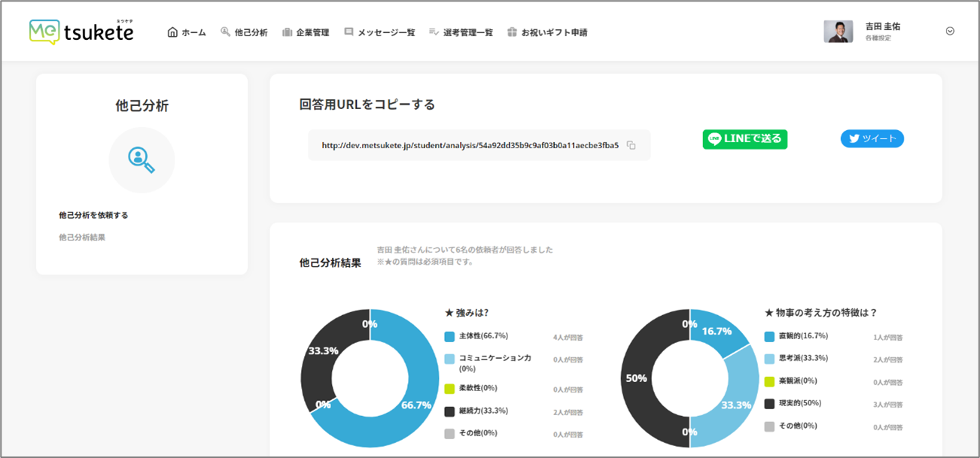Screen dimensions: 980x458
Task: Click the ツイート button
Action: pyautogui.click(x=872, y=139)
